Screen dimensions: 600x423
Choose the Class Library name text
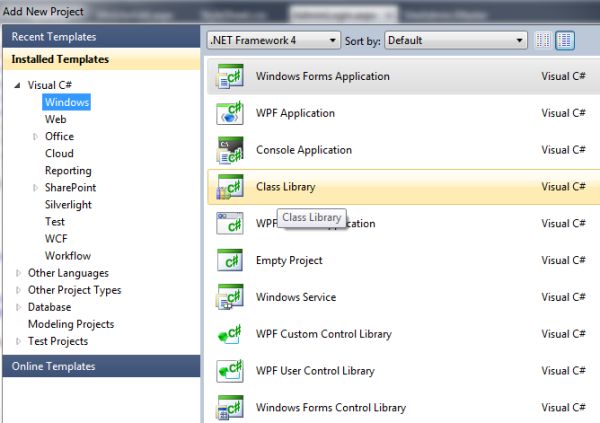coord(285,187)
